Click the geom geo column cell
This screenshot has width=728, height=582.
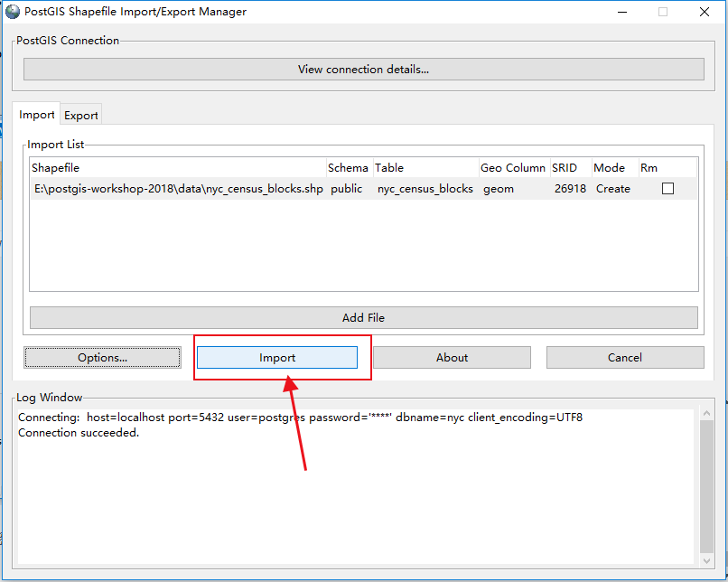(x=499, y=189)
